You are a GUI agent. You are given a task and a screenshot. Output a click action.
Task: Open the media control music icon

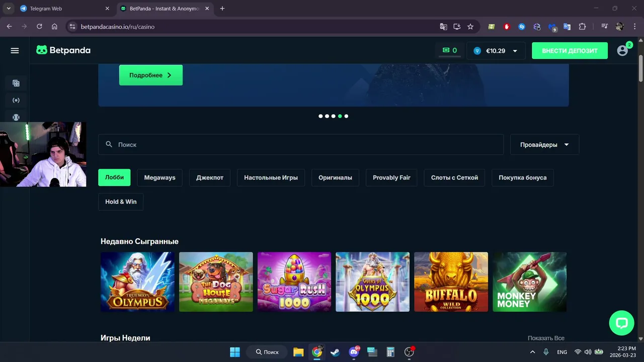[x=604, y=27]
